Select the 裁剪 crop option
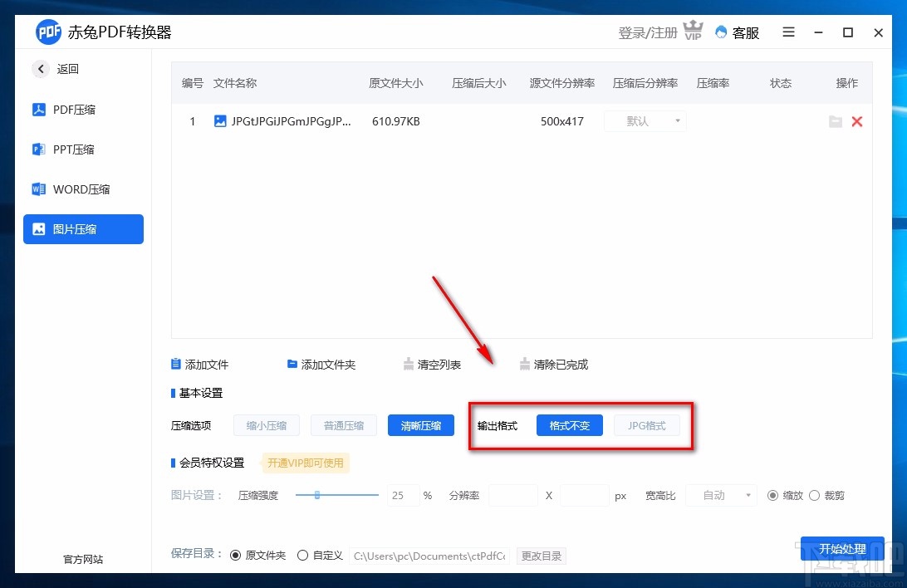 [815, 495]
